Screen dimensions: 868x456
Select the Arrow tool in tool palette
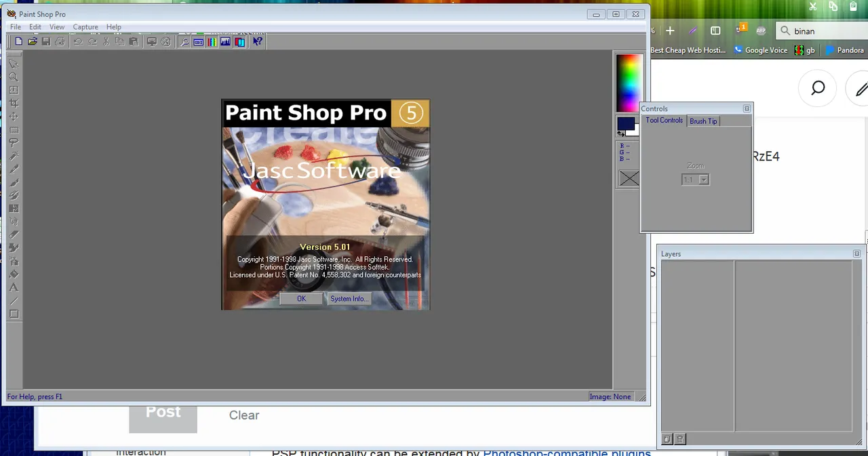click(x=14, y=64)
